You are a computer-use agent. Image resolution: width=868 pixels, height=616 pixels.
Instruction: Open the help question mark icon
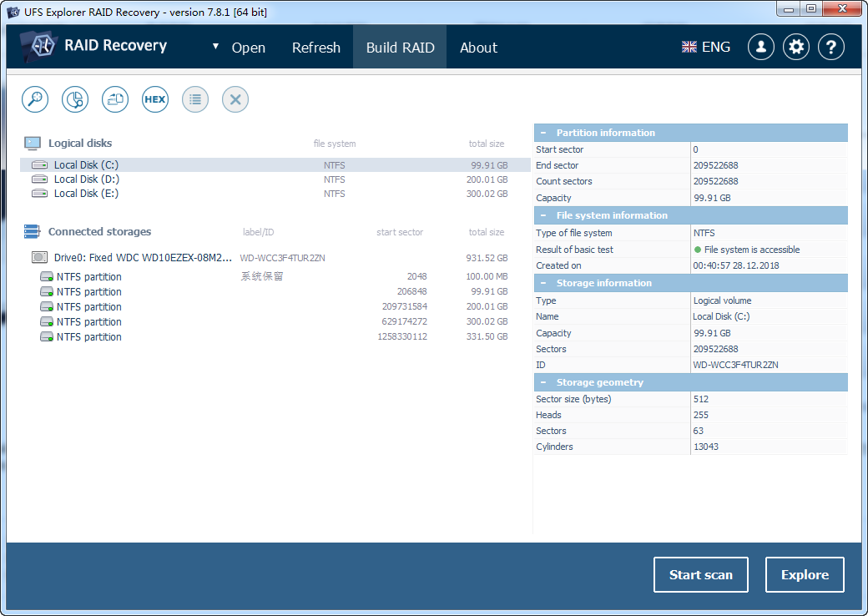[831, 47]
